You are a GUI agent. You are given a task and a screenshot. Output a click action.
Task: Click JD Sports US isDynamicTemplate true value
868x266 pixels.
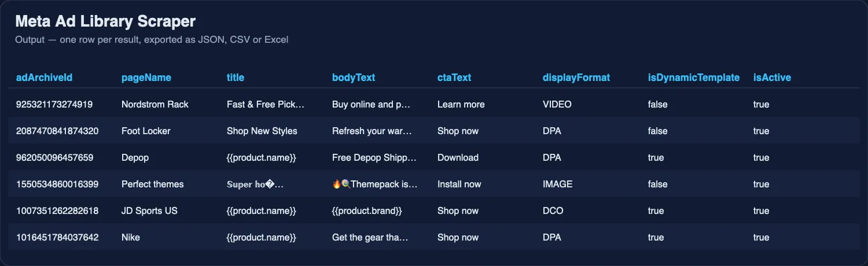(x=656, y=211)
